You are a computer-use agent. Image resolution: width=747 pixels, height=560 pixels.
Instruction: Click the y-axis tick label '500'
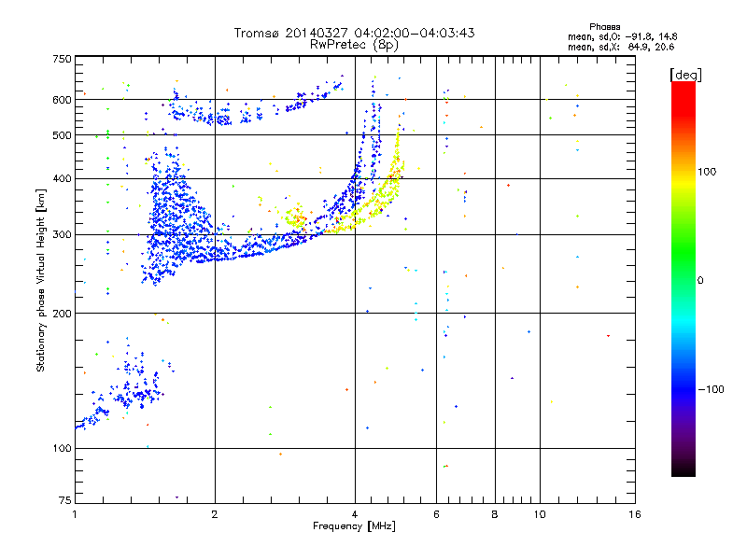tap(62, 135)
